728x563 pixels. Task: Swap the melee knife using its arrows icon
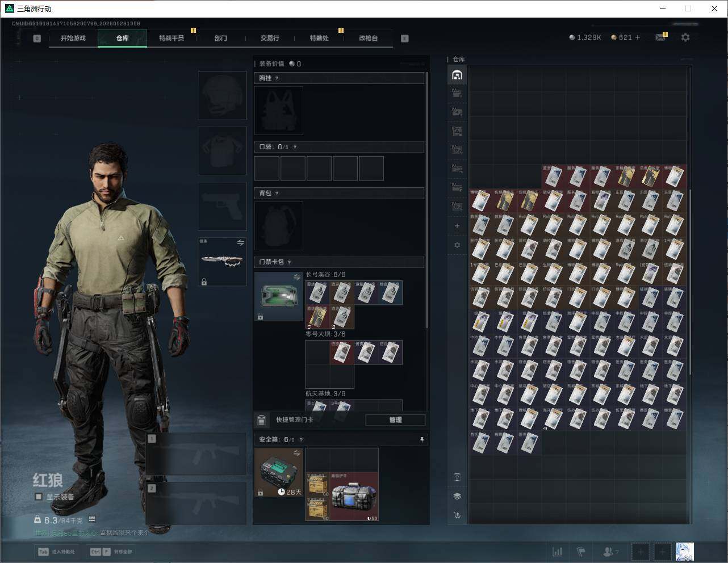coord(240,242)
